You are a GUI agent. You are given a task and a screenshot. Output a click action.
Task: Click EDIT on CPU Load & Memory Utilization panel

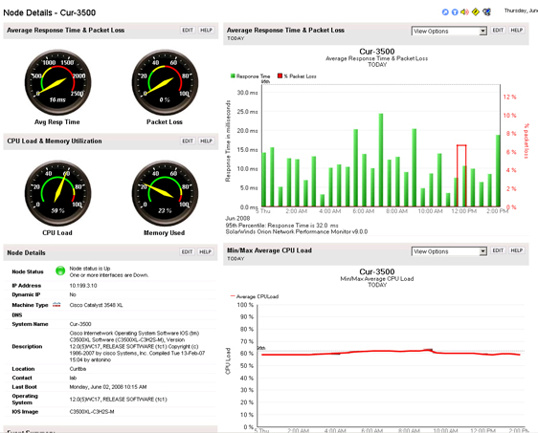[x=187, y=141]
